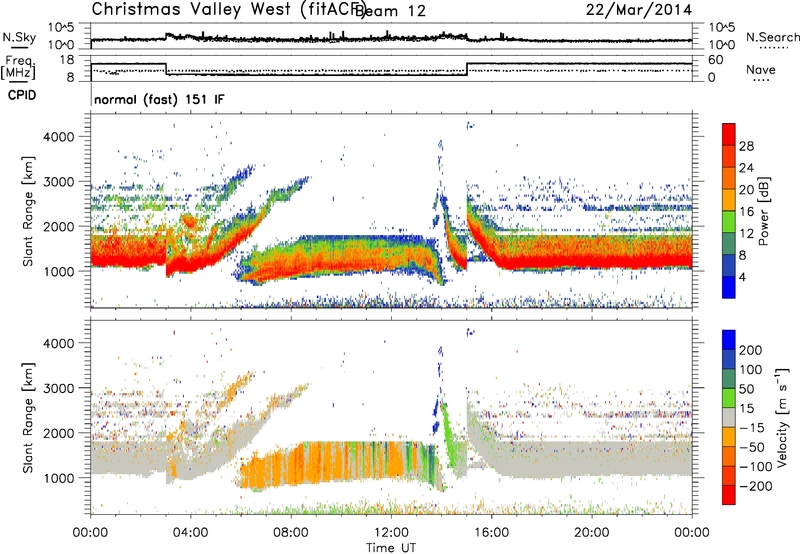
Task: Click the 'Time UT' axis label
Action: [x=391, y=547]
